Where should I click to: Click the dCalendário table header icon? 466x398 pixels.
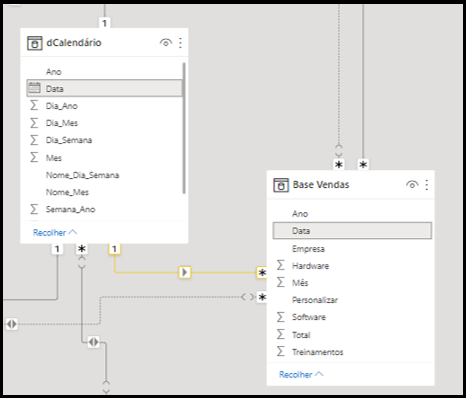pos(34,43)
